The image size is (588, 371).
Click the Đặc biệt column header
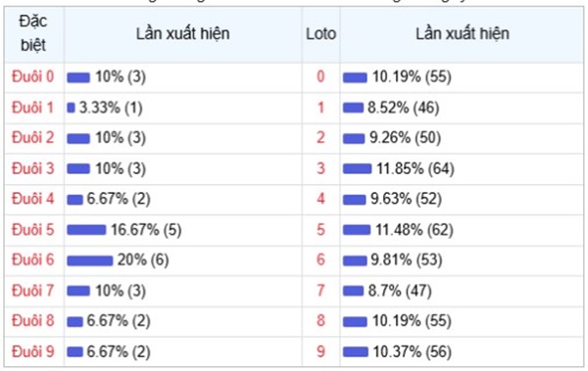click(x=33, y=33)
